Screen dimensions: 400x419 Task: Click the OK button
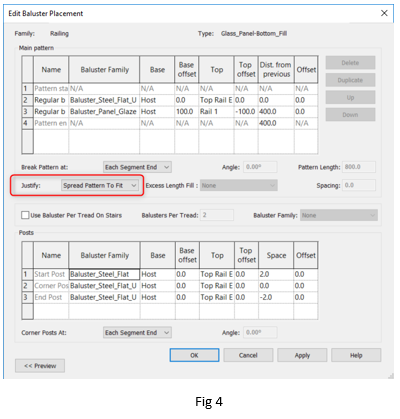pyautogui.click(x=194, y=355)
